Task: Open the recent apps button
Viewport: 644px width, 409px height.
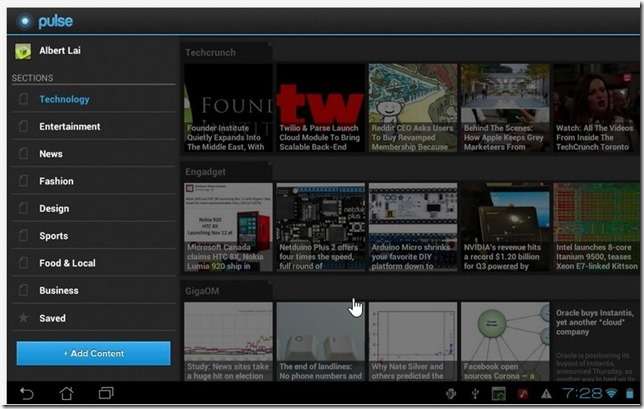Action: tap(106, 393)
